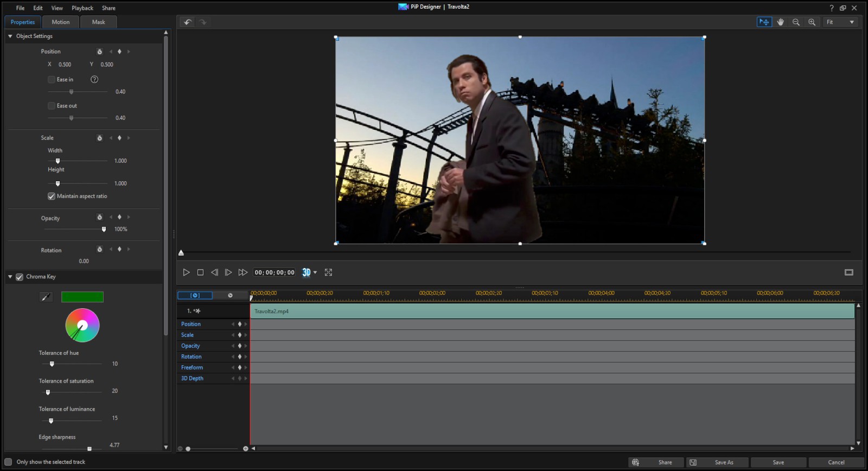Pick the chroma key eyedropper tool

point(46,297)
